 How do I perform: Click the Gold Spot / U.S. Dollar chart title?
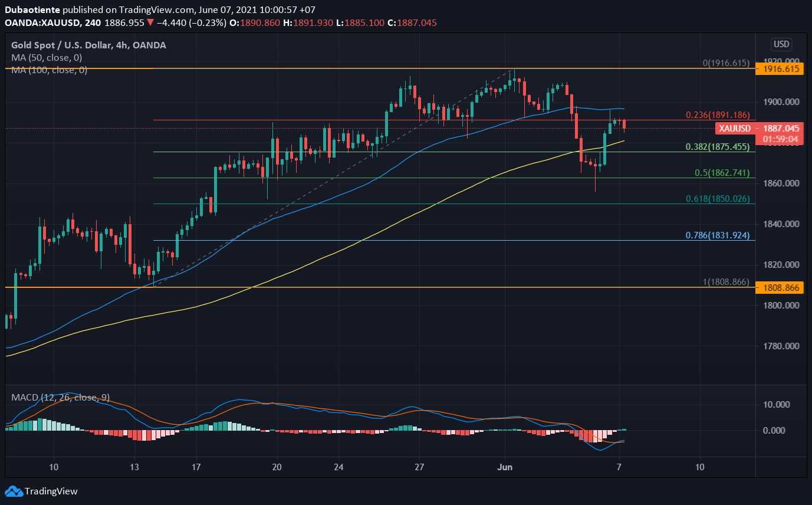pos(88,45)
